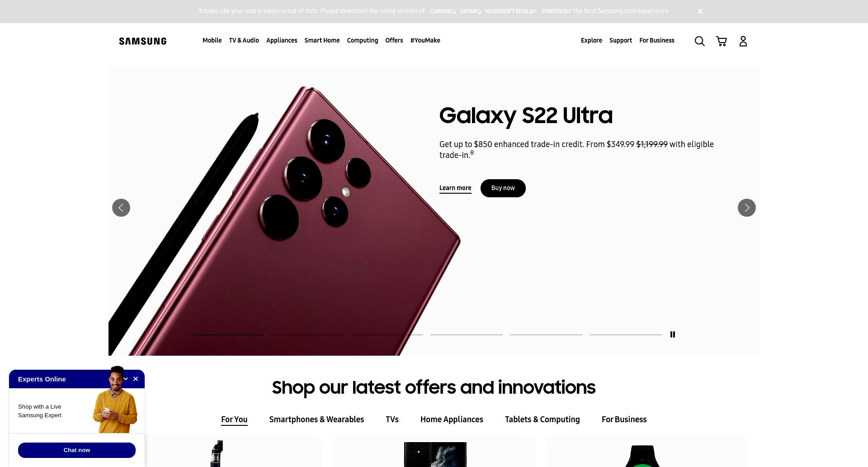Viewport: 868px width, 467px height.
Task: Open the Appliances navigation menu
Action: coord(282,40)
